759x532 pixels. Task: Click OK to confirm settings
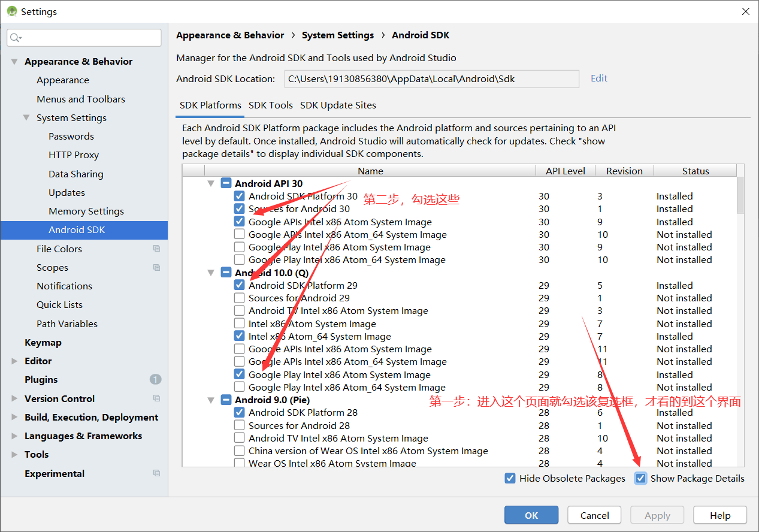[531, 515]
